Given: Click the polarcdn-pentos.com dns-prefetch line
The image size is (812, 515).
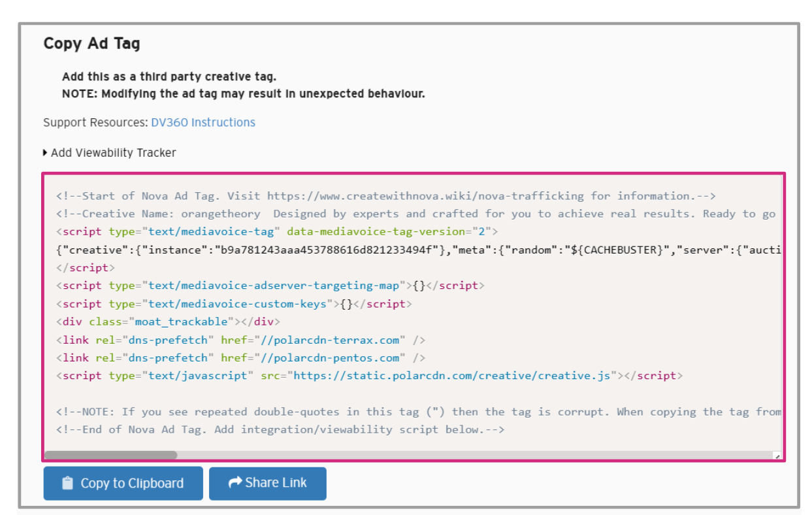Looking at the screenshot, I should pos(240,357).
